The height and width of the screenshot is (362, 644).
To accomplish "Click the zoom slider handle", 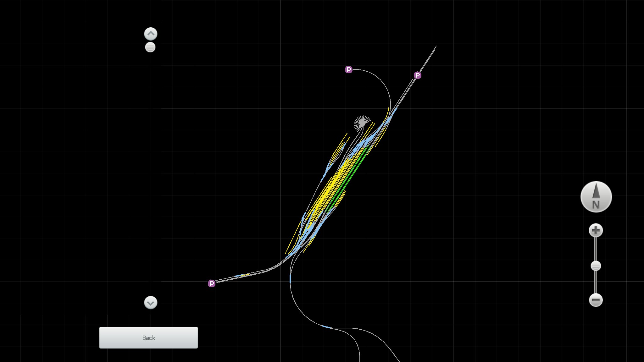I will (596, 266).
